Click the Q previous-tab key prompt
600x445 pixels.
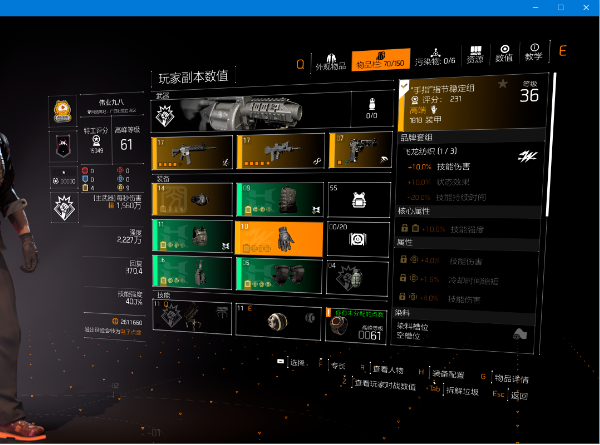pyautogui.click(x=301, y=64)
